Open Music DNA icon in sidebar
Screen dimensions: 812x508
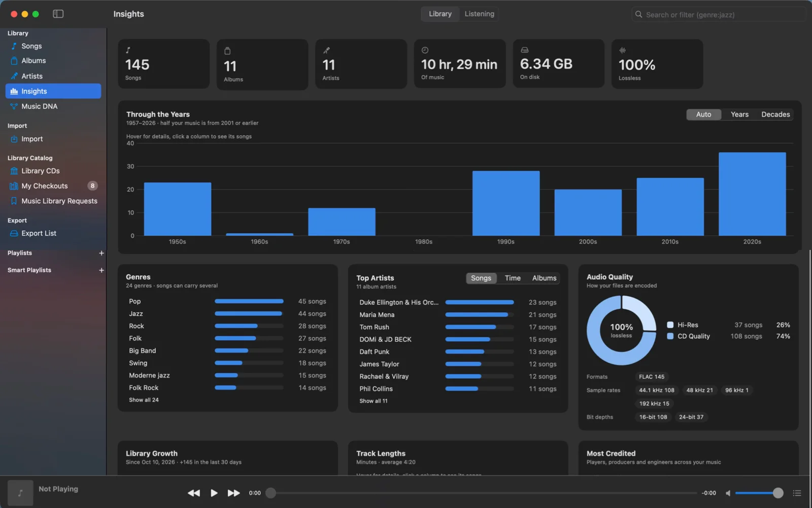(x=14, y=106)
